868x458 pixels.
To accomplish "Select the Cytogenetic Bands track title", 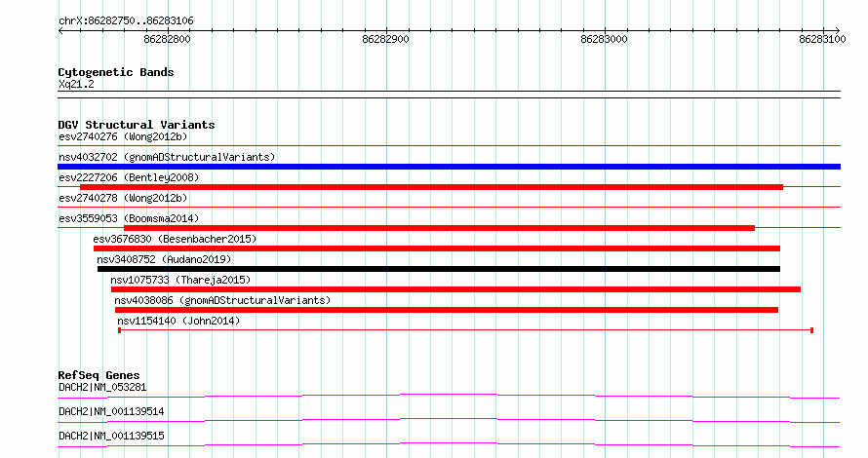I will coord(116,72).
